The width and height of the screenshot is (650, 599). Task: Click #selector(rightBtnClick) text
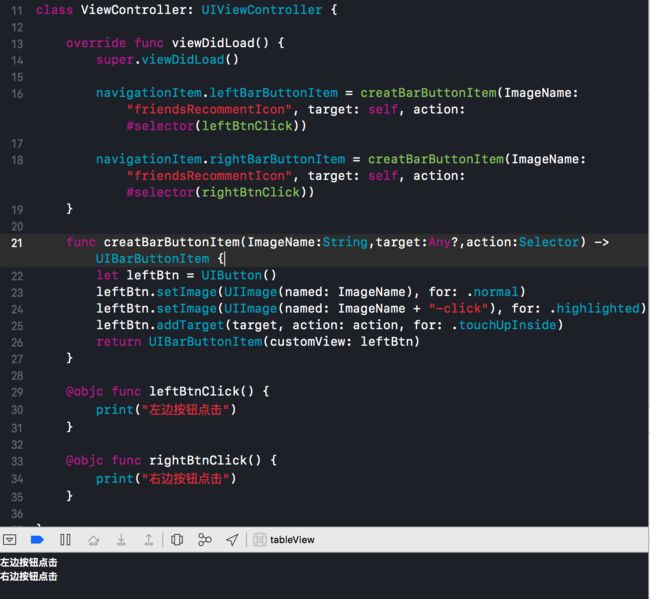tap(220, 192)
